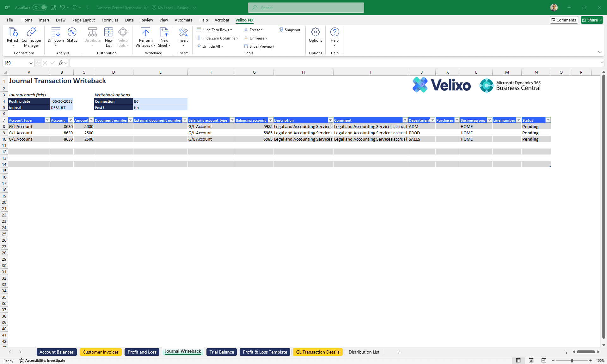Click the Refresh icon in Connections

coord(13,33)
